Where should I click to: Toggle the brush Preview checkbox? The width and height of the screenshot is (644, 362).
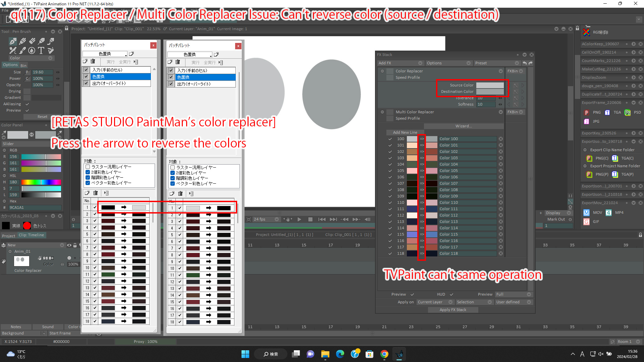pos(27,110)
